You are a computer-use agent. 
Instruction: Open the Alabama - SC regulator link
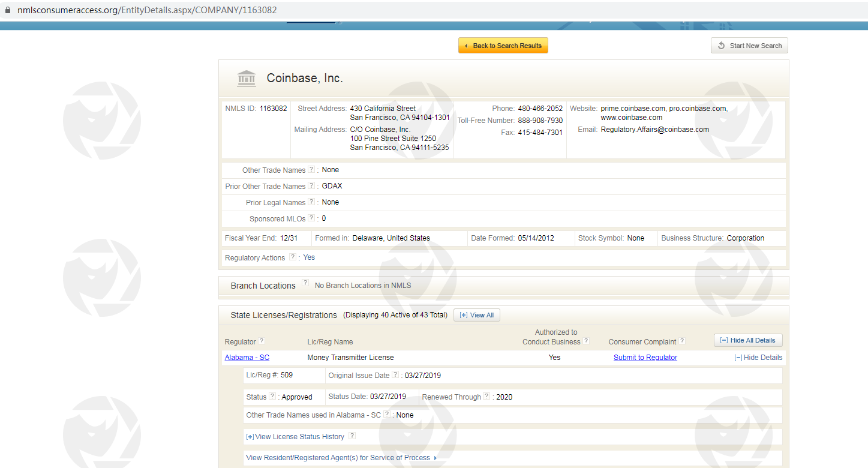pos(247,358)
